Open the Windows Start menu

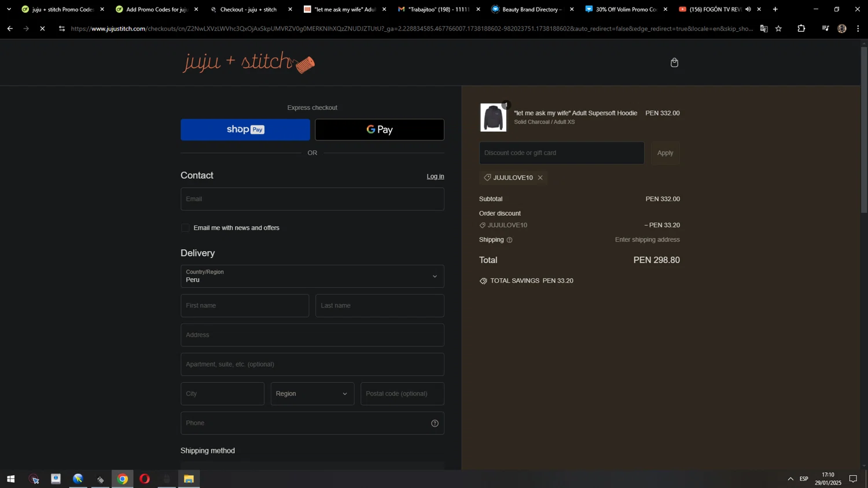pos(10,479)
